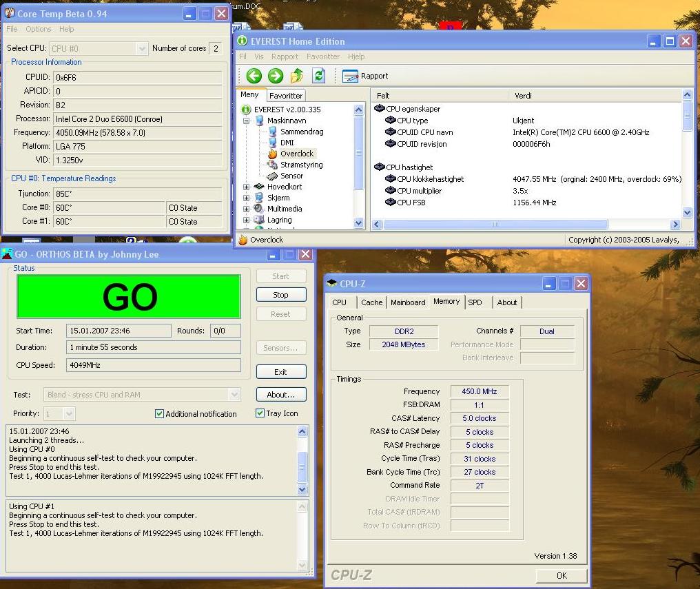This screenshot has width=700, height=589.
Task: Switch to the SPD tab in CPU-Z
Action: [x=475, y=302]
